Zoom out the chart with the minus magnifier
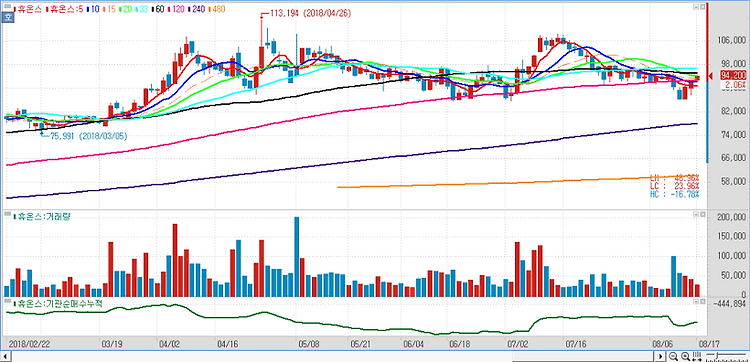The image size is (750, 362). coord(673,356)
